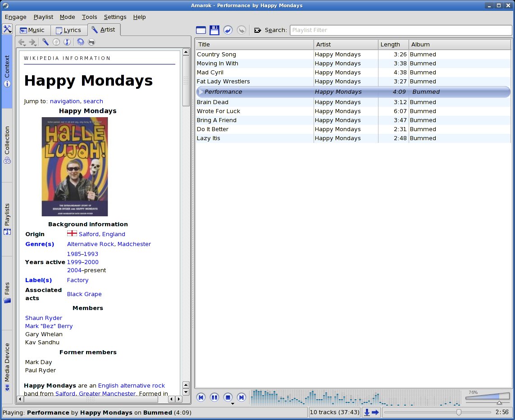Screen dimensions: 515x420
Task: Select the 'Country Song' playlist row
Action: (x=353, y=55)
